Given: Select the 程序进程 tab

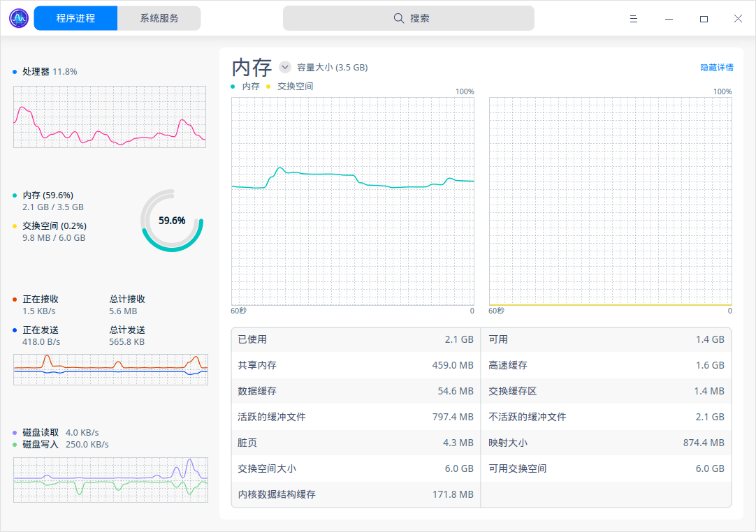Looking at the screenshot, I should (75, 17).
